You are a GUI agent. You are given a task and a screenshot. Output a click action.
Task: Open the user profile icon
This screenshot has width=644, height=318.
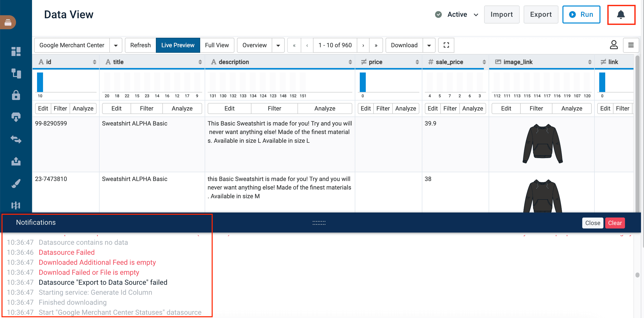(613, 45)
